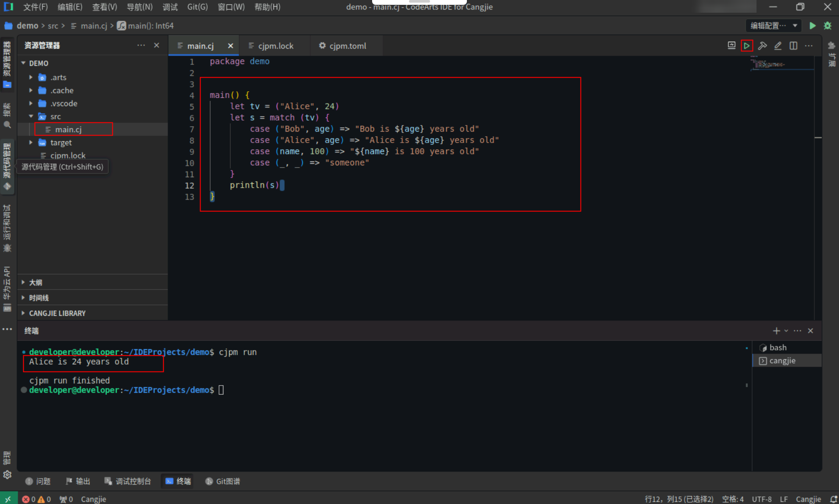Click the LF line ending status entry
Screen dimensions: 839x504
click(784, 499)
